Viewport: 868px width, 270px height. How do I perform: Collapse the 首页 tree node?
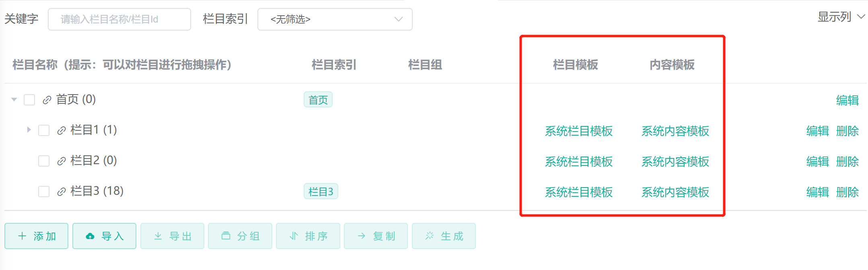[14, 99]
